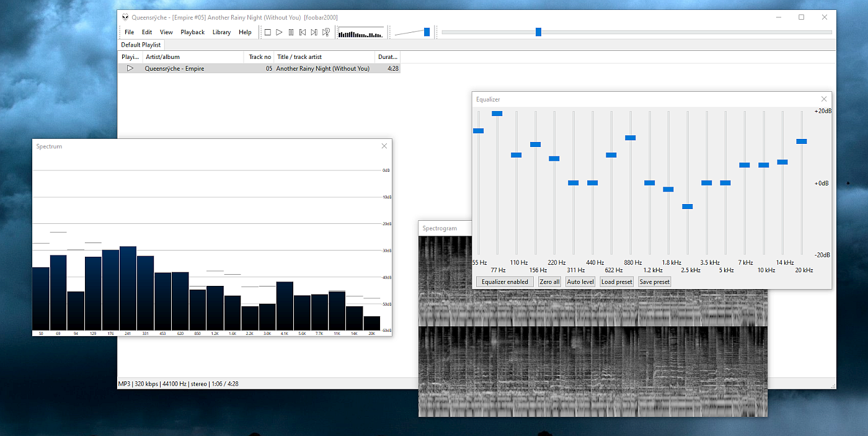Click the Zero all button

coord(549,282)
